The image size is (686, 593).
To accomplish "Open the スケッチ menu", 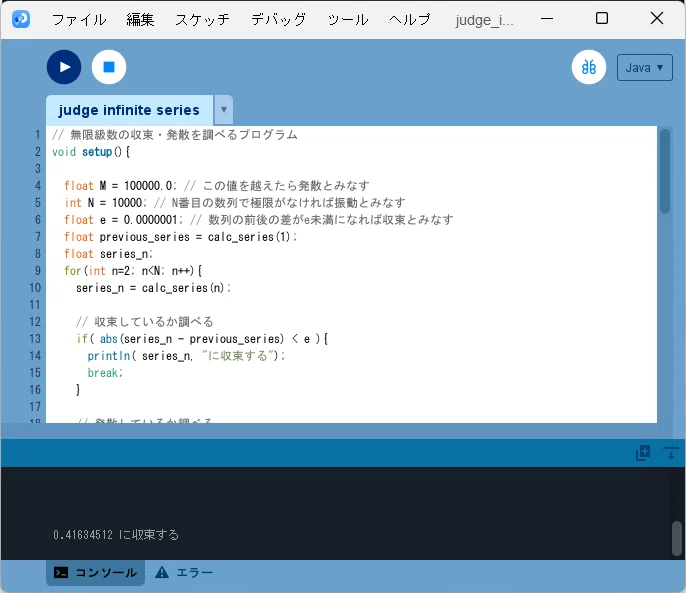I will [202, 19].
